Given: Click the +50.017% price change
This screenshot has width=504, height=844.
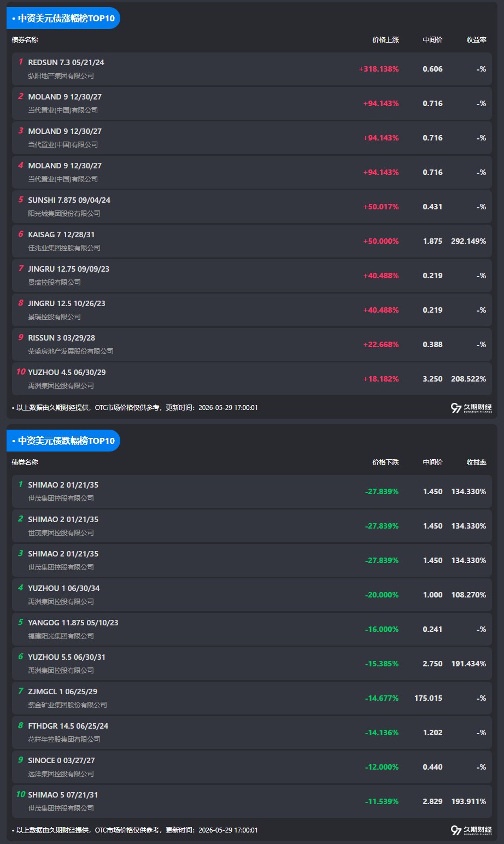Looking at the screenshot, I should click(x=381, y=207).
